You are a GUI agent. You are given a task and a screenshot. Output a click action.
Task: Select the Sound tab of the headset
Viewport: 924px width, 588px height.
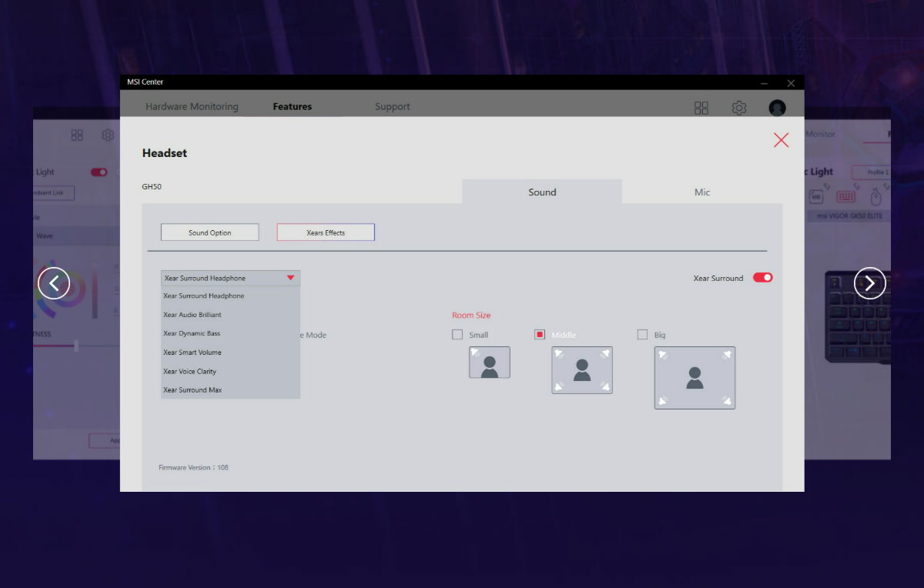542,192
